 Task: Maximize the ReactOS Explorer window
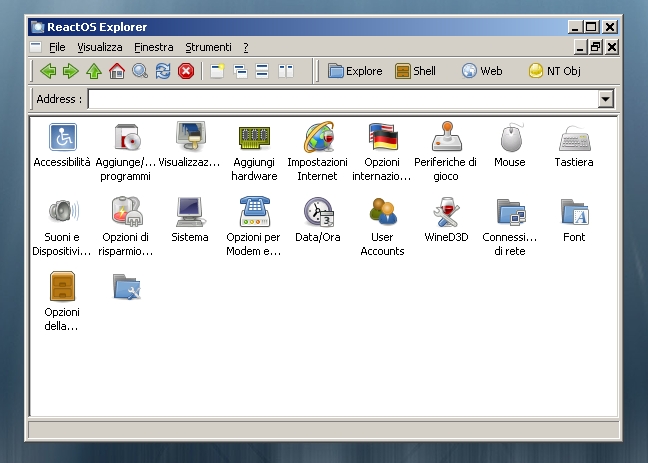pyautogui.click(x=591, y=27)
